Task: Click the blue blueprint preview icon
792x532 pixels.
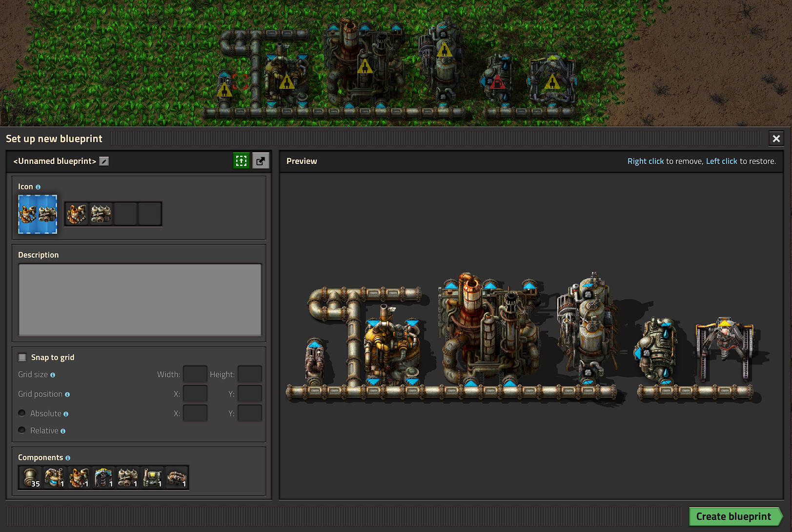Action: tap(38, 214)
